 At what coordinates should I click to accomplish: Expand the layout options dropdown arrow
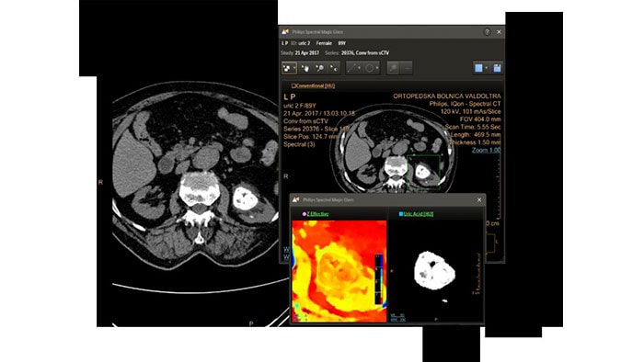(487, 68)
